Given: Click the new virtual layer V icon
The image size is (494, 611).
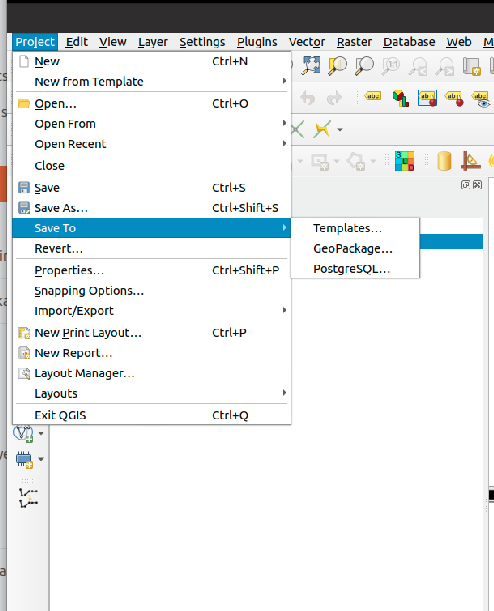Looking at the screenshot, I should click(24, 433).
